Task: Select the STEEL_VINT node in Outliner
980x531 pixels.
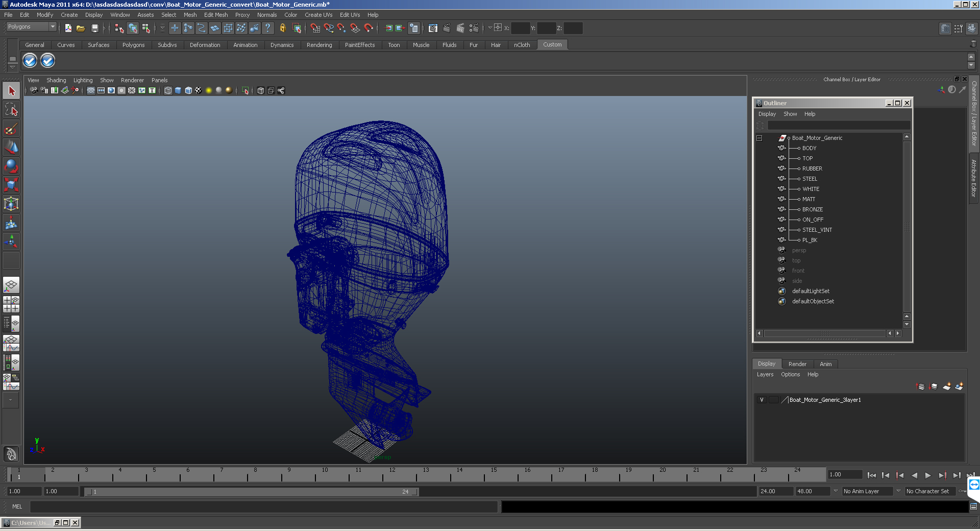Action: [817, 230]
